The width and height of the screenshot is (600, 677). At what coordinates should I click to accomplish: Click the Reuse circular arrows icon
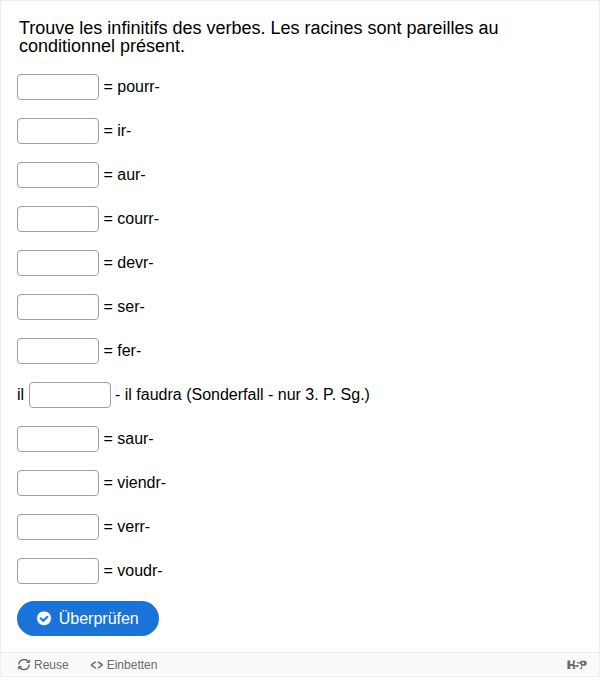(x=24, y=665)
